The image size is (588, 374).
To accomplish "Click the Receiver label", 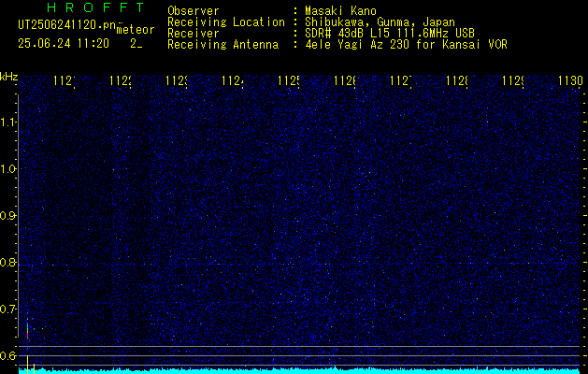I will (x=194, y=34).
